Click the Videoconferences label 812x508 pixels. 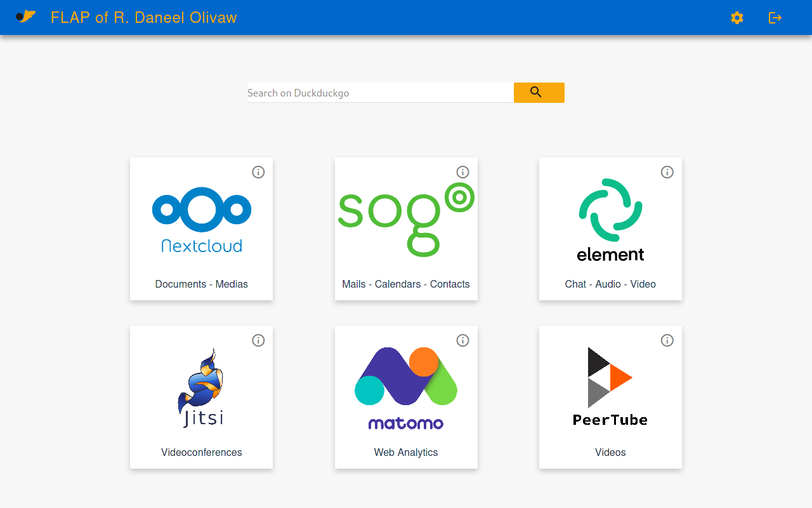click(x=202, y=452)
